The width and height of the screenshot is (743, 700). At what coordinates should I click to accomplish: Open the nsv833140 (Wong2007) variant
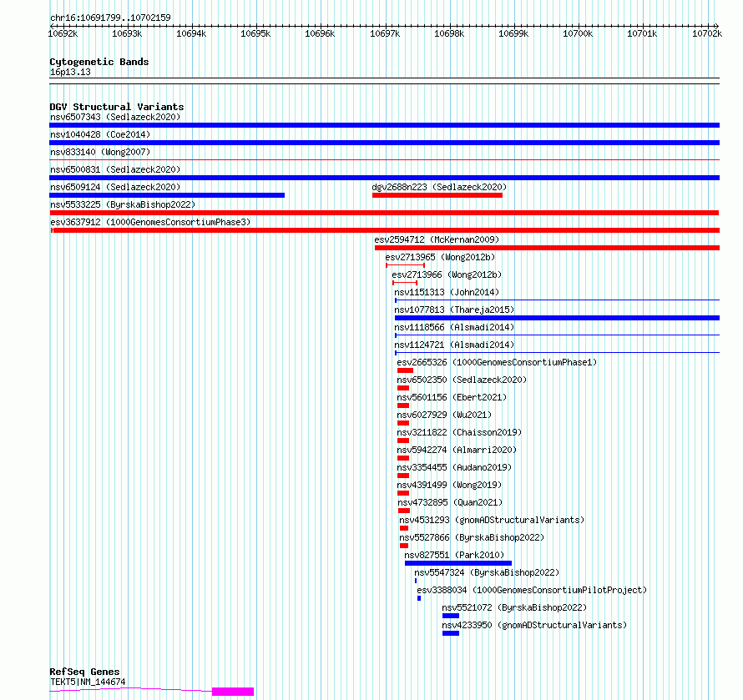point(100,152)
